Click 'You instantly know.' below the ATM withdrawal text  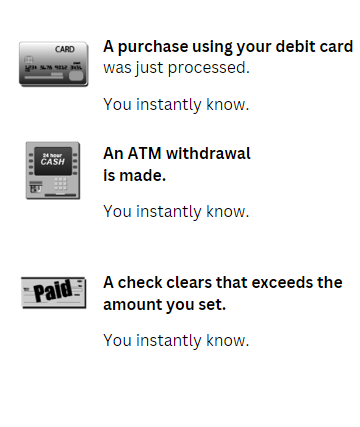[176, 212]
